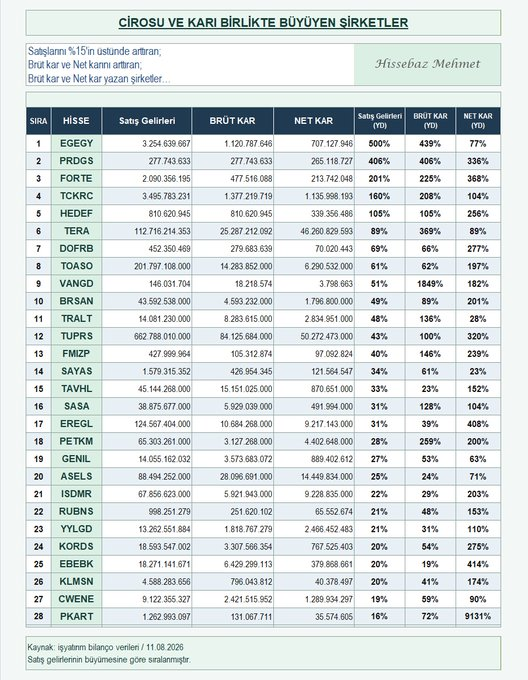Click the line 'Brüt kar ve Net karını arttıran'
This screenshot has height=680, width=528.
tap(85, 65)
